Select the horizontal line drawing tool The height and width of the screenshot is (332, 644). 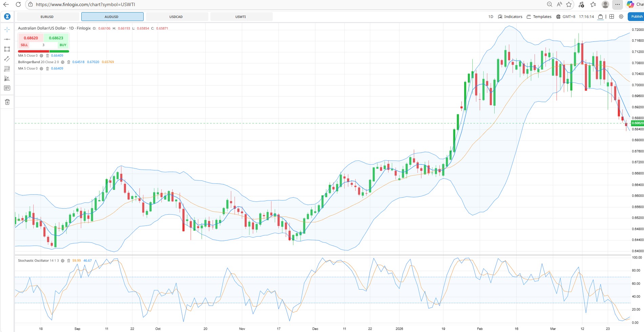7,39
